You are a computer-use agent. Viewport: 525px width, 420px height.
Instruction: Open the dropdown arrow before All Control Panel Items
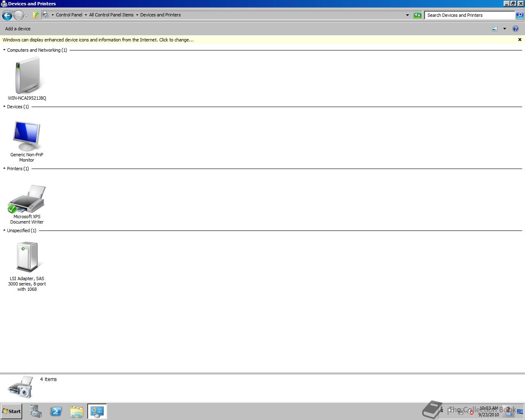(x=86, y=15)
